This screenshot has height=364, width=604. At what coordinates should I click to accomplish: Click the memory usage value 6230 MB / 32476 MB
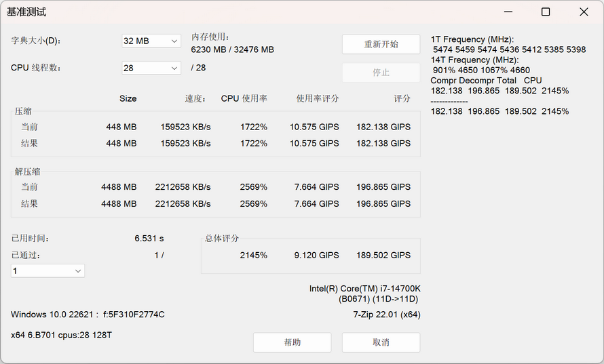pos(232,49)
